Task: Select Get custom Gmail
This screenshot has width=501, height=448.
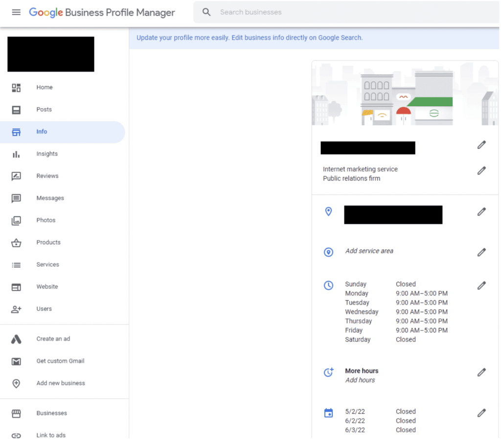Action: point(60,361)
